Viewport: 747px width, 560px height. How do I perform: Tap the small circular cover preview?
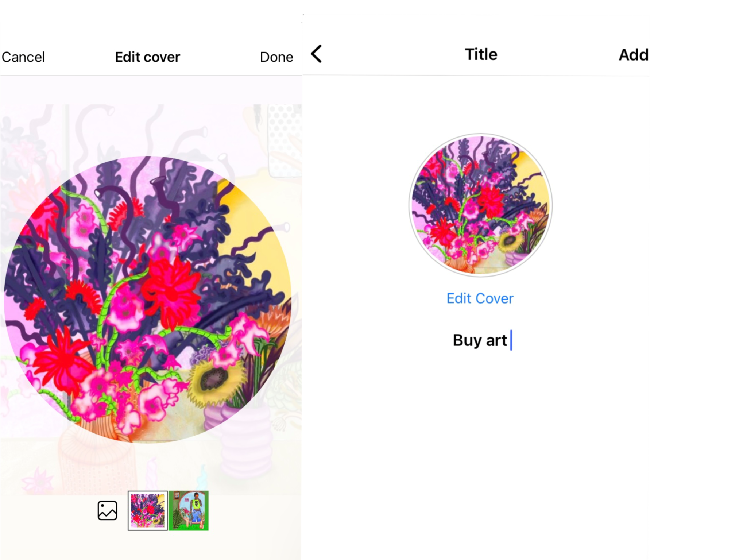tap(480, 205)
